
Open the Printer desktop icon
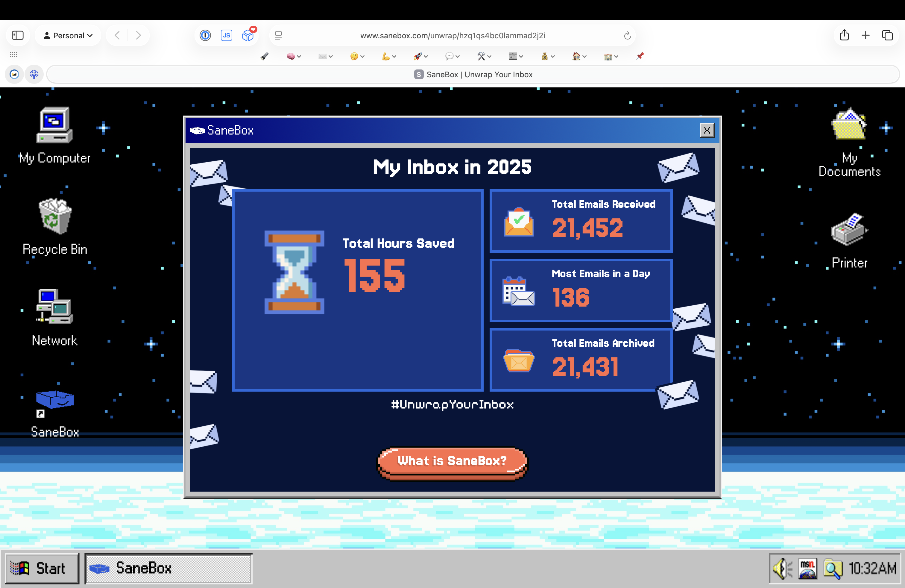pyautogui.click(x=849, y=230)
